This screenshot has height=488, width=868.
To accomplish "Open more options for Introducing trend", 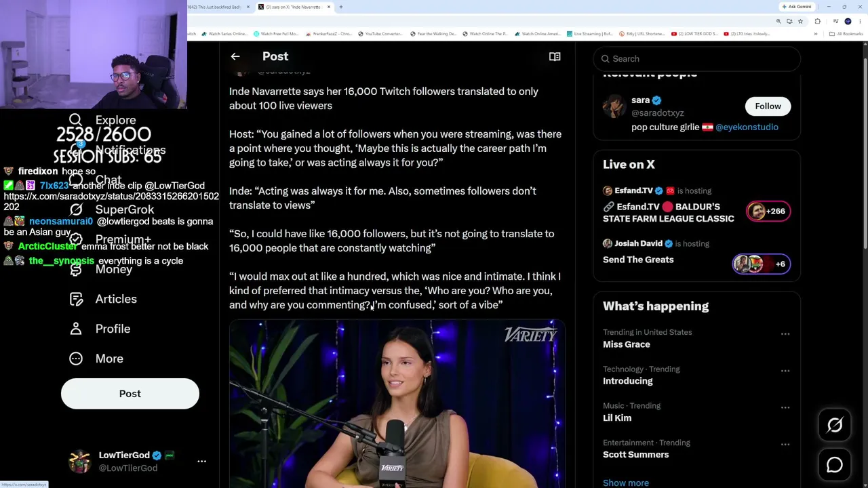I will click(x=785, y=371).
